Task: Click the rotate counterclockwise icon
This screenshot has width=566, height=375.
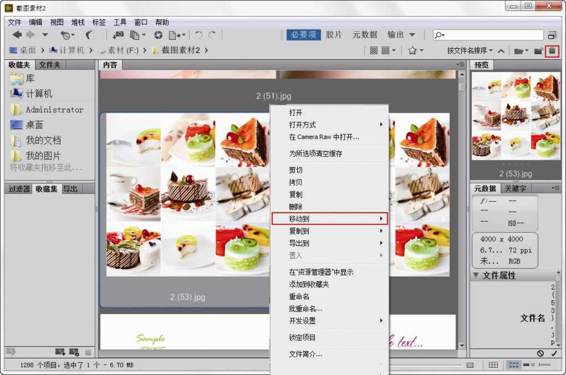Action: (x=198, y=35)
